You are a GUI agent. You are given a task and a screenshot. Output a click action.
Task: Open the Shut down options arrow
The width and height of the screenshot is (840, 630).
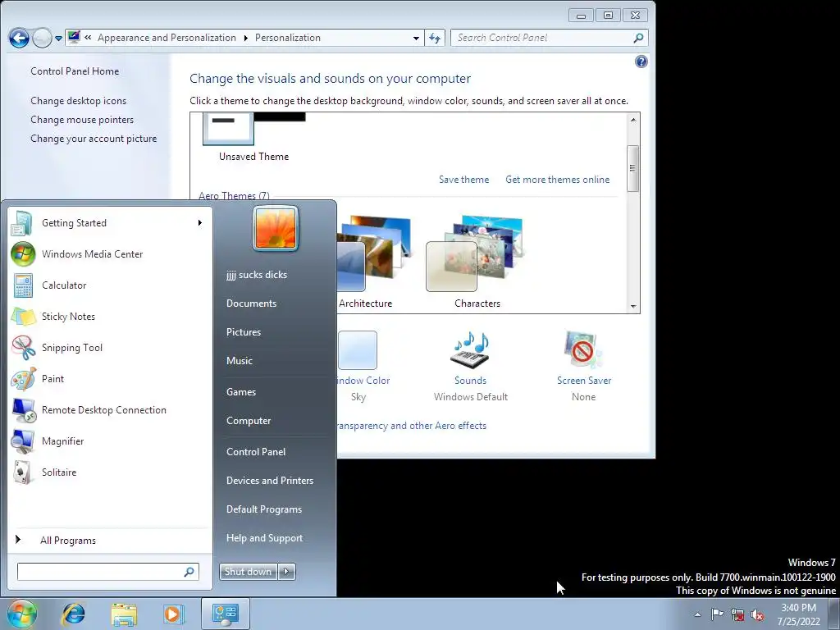click(x=286, y=572)
